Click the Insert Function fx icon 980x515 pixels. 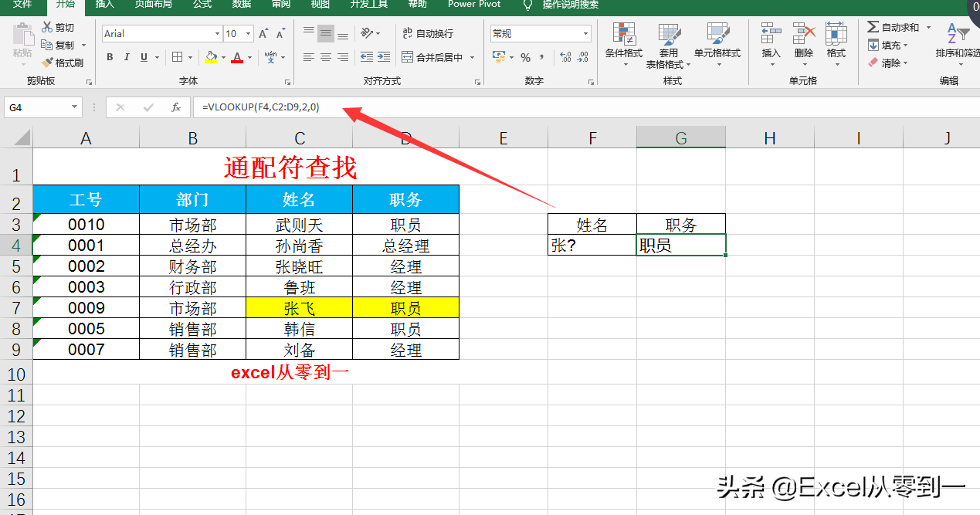coord(176,107)
